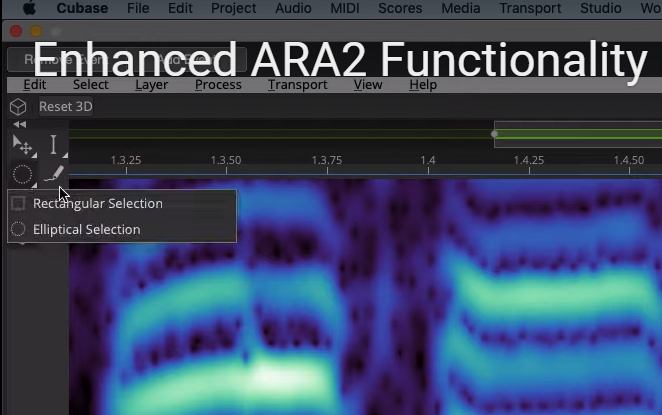Click the overview range start handle

click(x=494, y=134)
